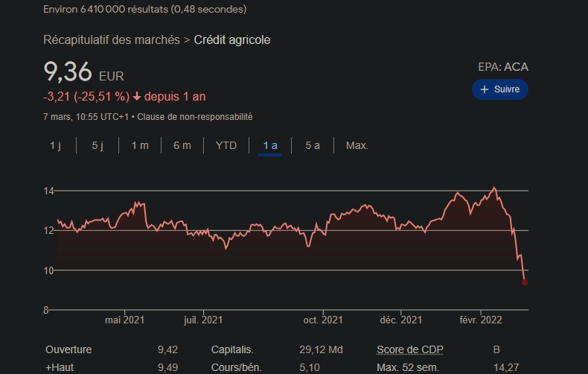Viewport: 588px width, 374px height.
Task: Click the results count text line
Action: tap(144, 9)
